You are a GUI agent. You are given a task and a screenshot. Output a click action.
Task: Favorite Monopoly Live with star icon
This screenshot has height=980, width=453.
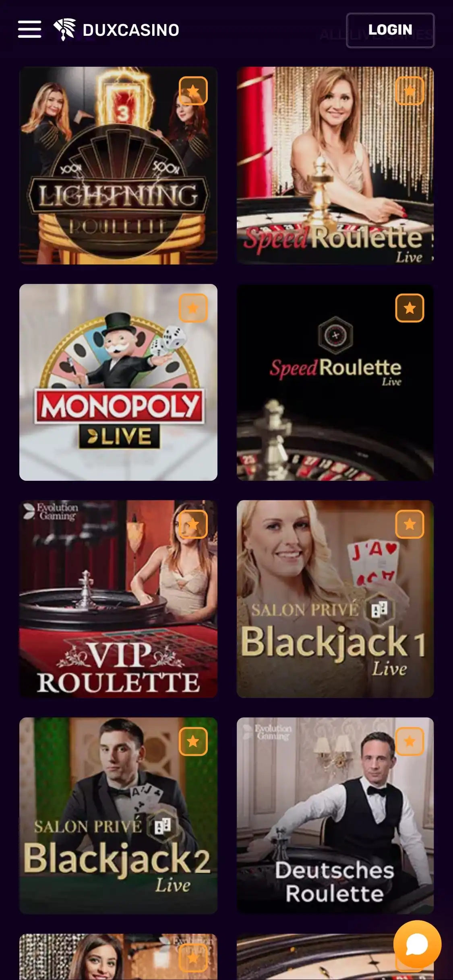coord(193,308)
